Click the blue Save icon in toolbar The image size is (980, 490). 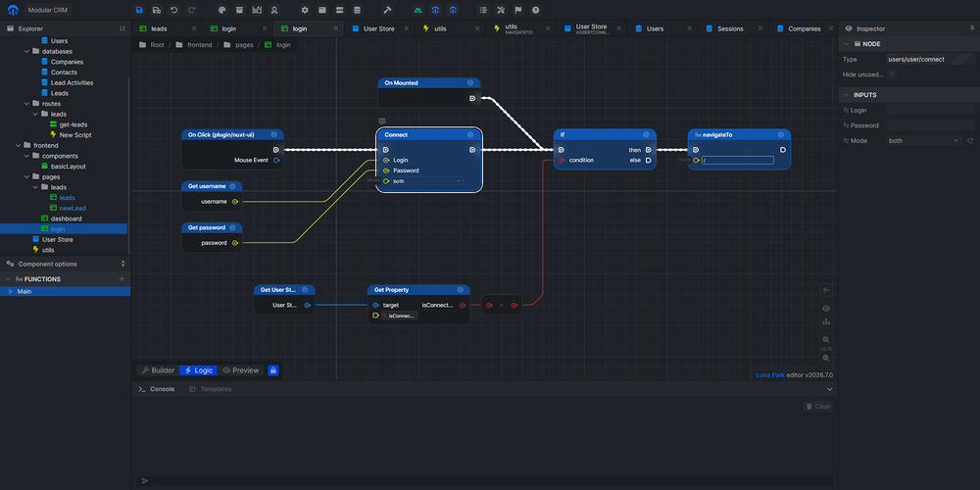(x=139, y=10)
